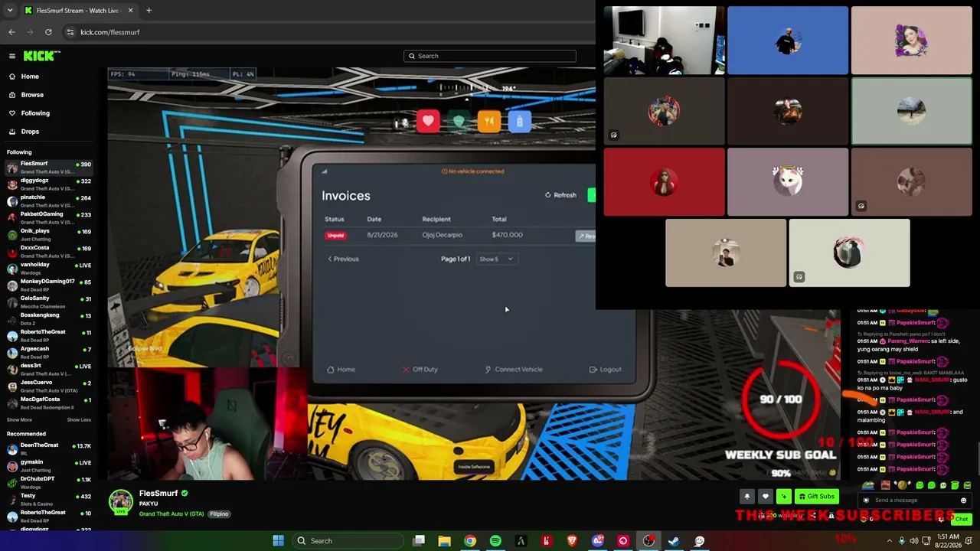Open a new browser tab
Screen dimensions: 980x551
[149, 11]
